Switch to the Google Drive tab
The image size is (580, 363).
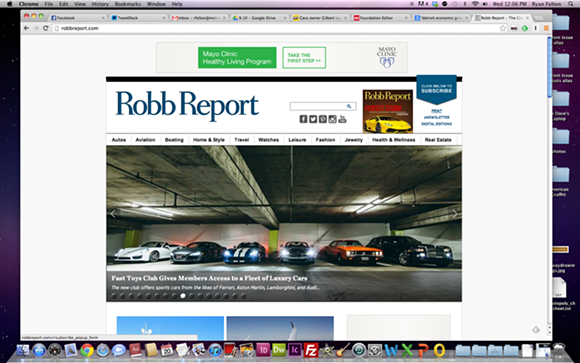click(260, 18)
